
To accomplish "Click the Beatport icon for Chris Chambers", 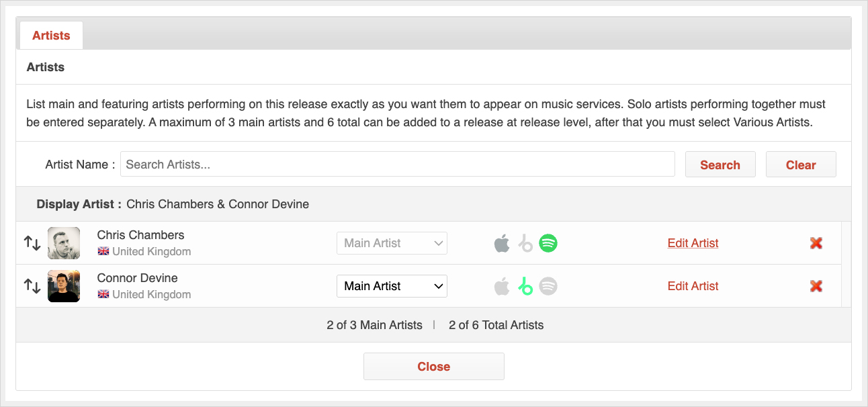I will pos(525,243).
